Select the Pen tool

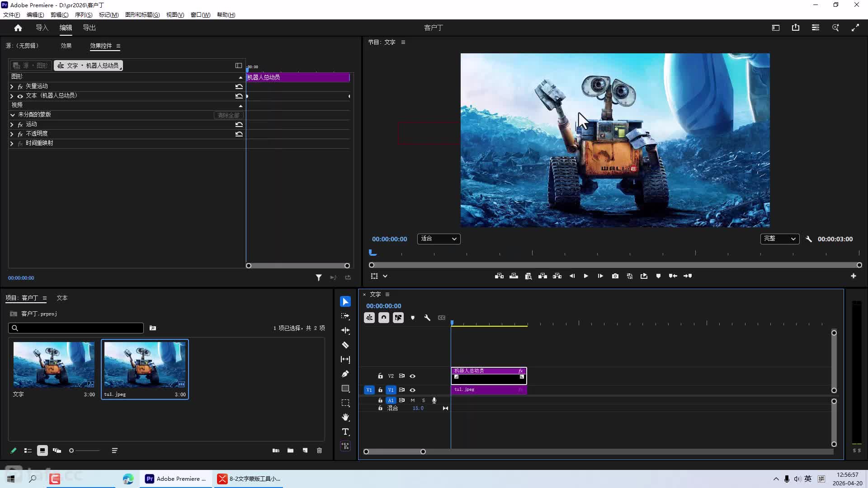(x=345, y=374)
